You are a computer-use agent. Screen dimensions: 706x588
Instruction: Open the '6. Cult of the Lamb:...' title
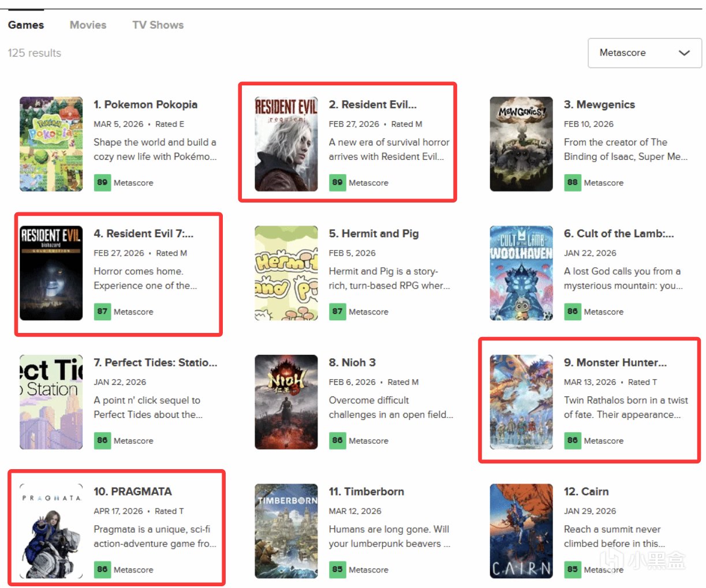[x=619, y=234]
